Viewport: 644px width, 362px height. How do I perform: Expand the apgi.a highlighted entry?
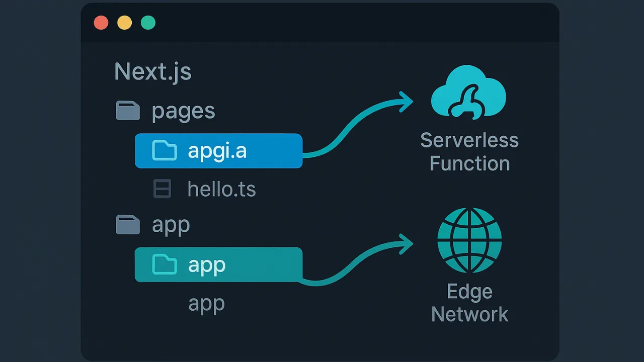click(x=218, y=150)
